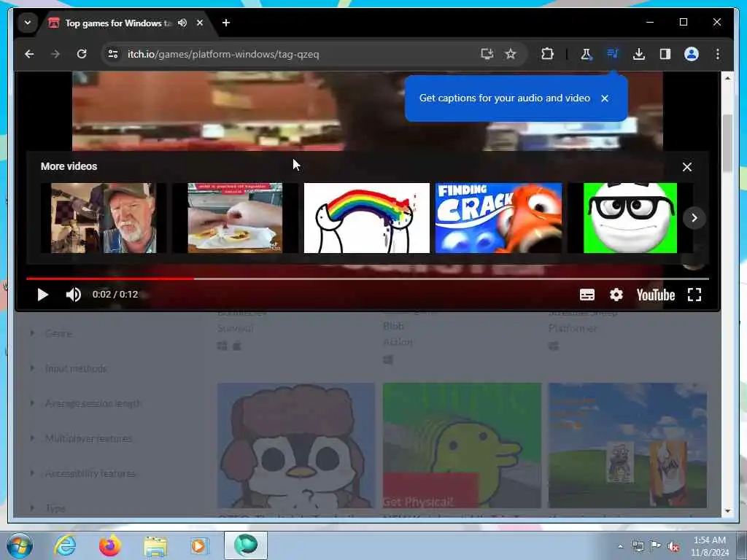The width and height of the screenshot is (747, 560).
Task: Open the Chrome profile avatar
Action: 692,54
